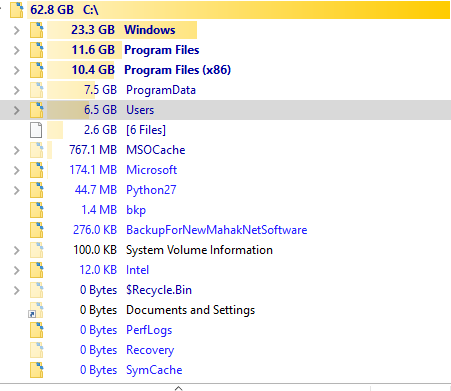The width and height of the screenshot is (451, 391).
Task: Click the file icon for [6 Files]
Action: [36, 130]
